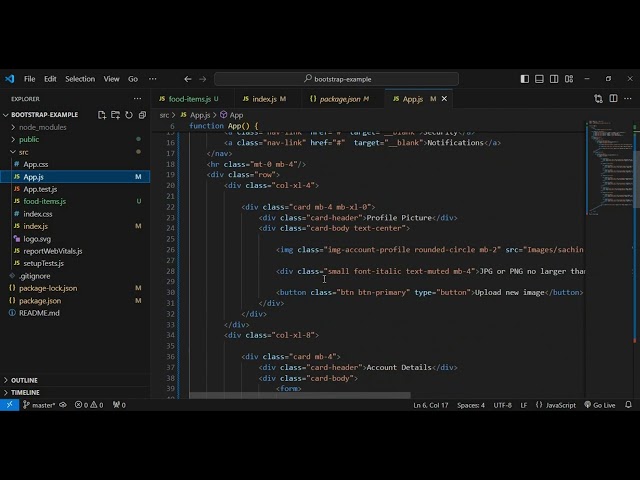
Task: Open logo.svg file
Action: (x=37, y=239)
